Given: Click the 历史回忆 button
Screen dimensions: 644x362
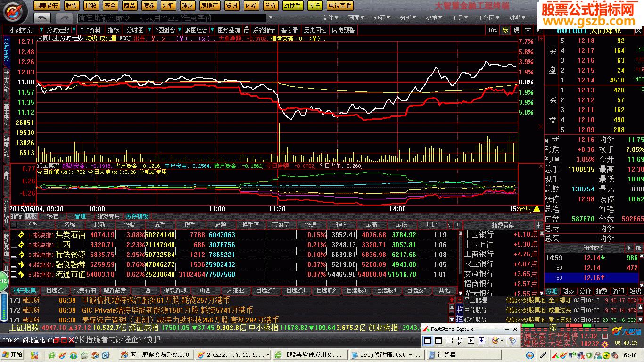Looking at the screenshot, I should coord(315,30).
